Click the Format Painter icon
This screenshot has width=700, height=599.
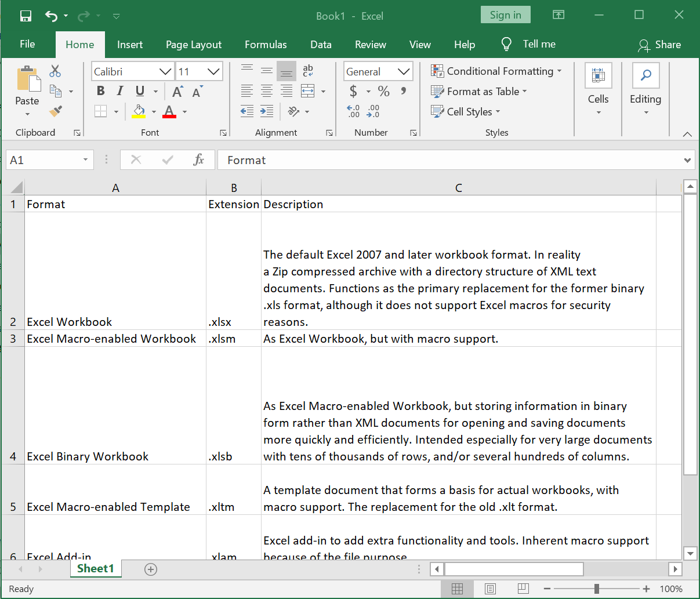55,111
